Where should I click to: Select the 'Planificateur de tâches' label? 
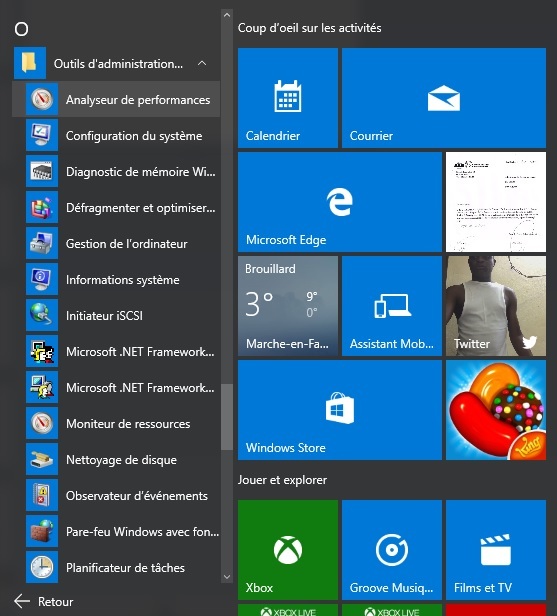pos(125,568)
